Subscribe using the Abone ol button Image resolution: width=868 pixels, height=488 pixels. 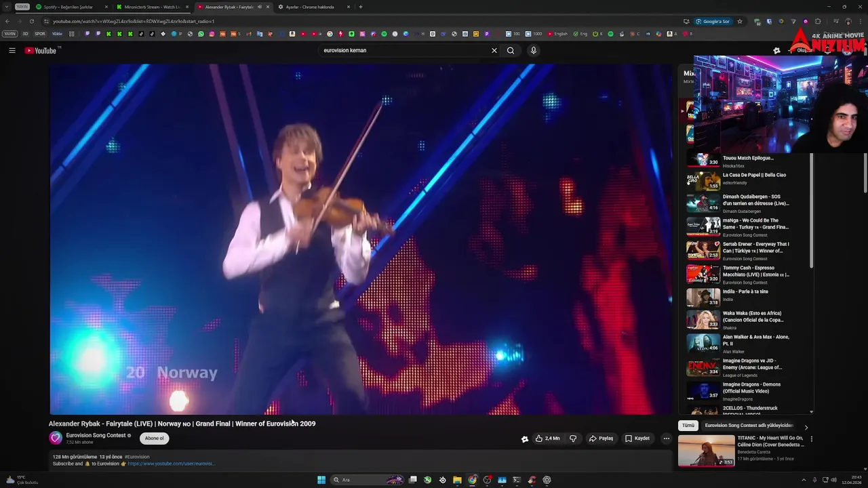[154, 439]
